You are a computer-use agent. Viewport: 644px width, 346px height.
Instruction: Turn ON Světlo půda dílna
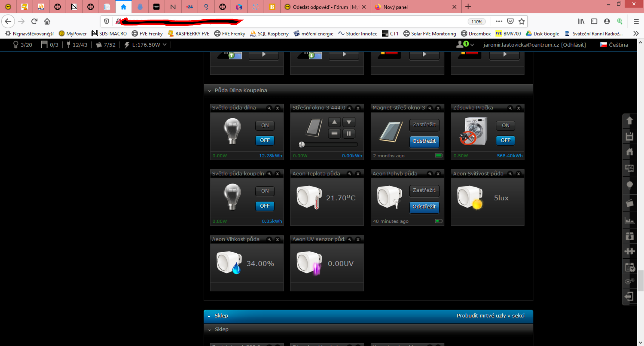265,125
